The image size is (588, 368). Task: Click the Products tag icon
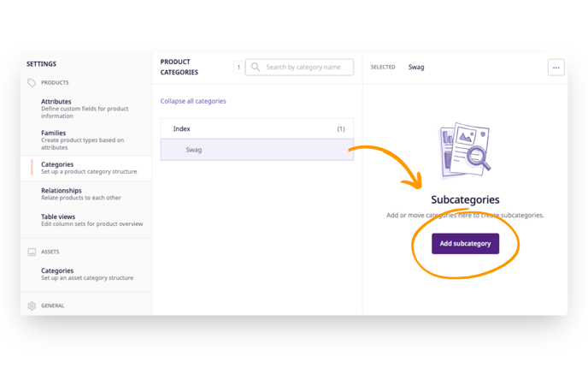pos(32,83)
